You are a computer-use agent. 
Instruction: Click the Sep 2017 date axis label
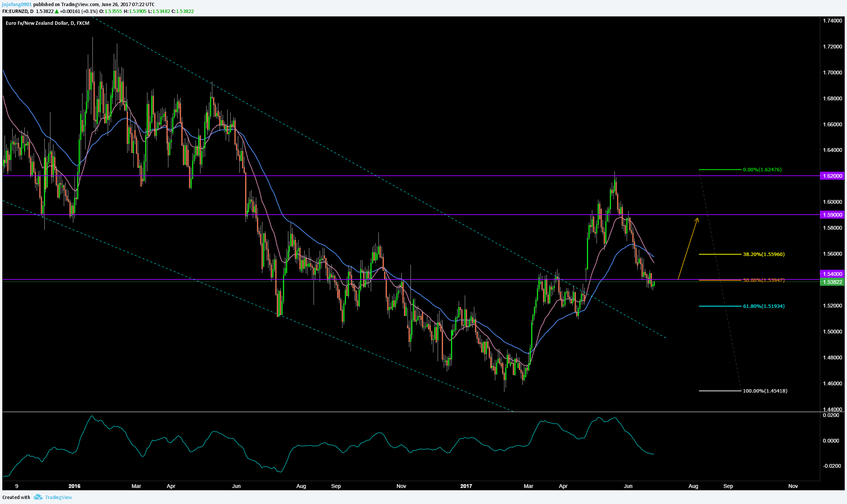point(728,486)
